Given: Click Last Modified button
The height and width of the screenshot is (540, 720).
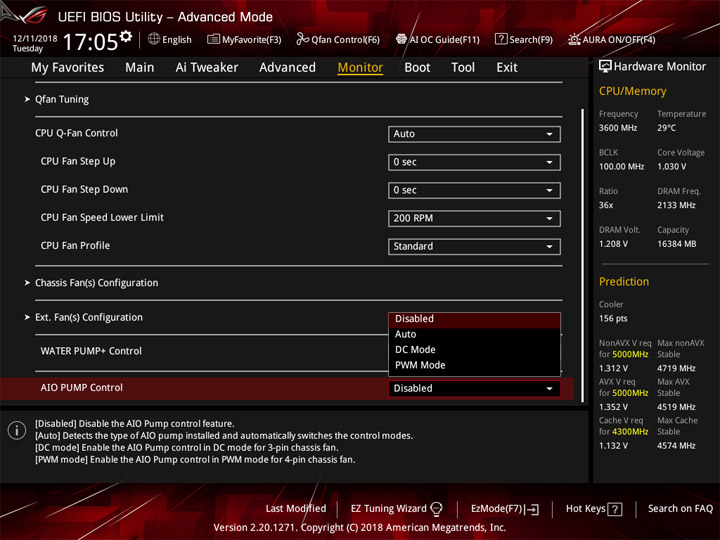Looking at the screenshot, I should (296, 509).
